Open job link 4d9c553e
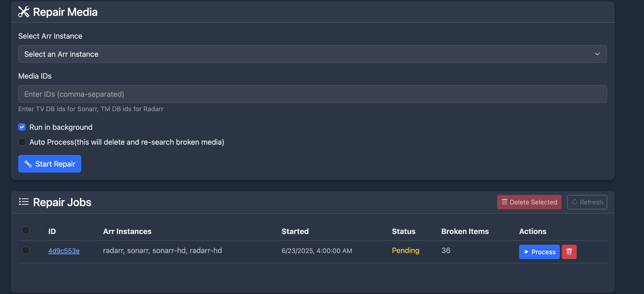Viewport: 644px width, 294px height. tap(64, 251)
